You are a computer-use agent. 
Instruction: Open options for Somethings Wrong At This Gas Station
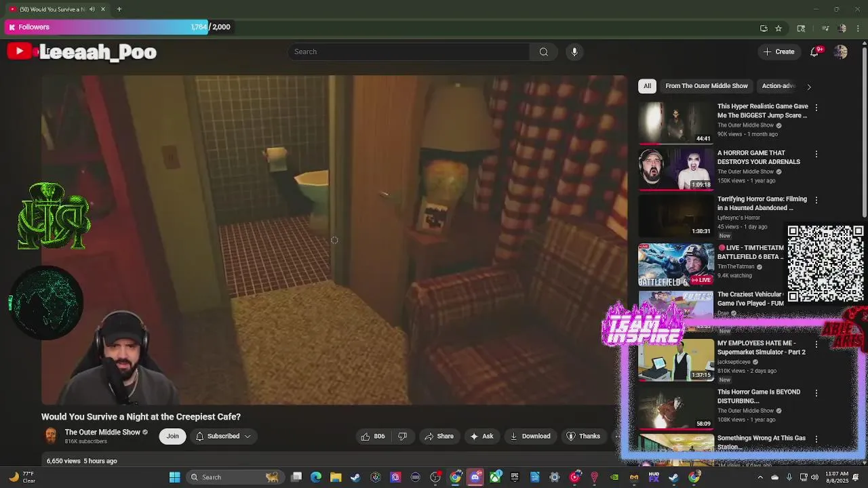[816, 439]
